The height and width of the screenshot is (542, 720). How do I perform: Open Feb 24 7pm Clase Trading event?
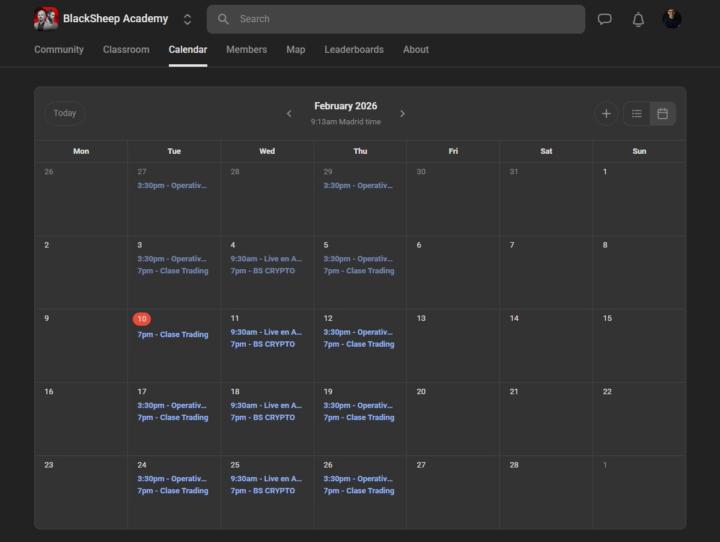(x=173, y=491)
